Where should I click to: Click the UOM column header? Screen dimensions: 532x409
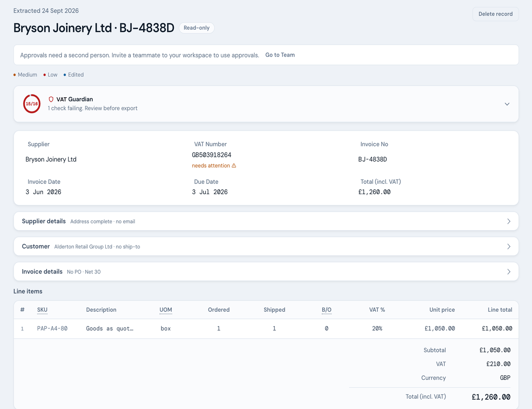pyautogui.click(x=165, y=309)
